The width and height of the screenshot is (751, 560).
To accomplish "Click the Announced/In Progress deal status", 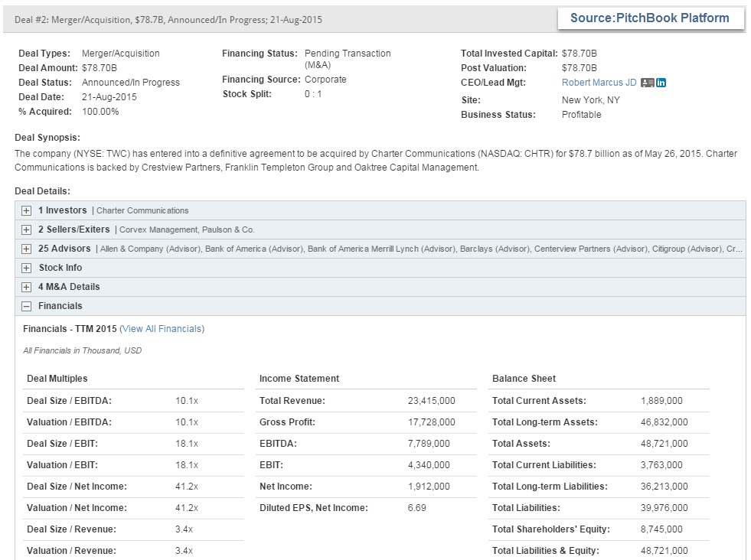I will [131, 83].
